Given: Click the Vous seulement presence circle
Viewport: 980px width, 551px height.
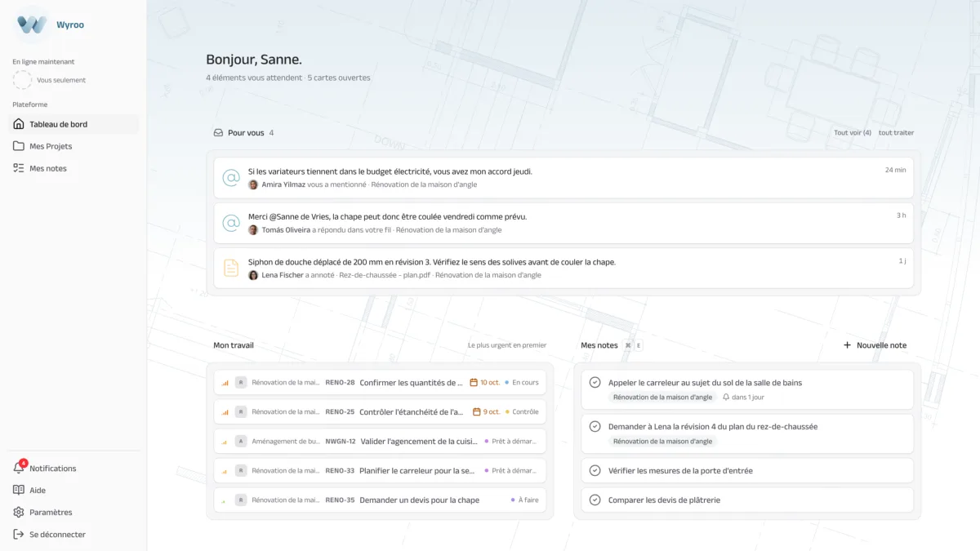Looking at the screenshot, I should (x=23, y=80).
